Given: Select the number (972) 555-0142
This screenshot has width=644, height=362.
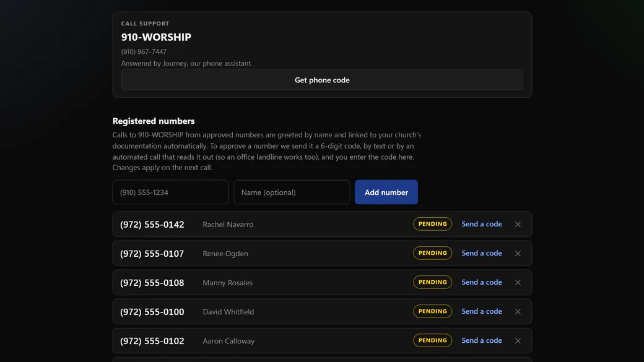Looking at the screenshot, I should 152,225.
